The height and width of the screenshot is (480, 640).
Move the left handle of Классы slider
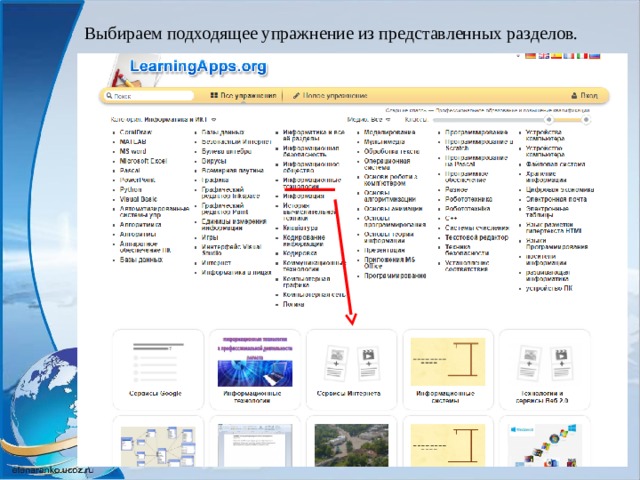(x=549, y=120)
